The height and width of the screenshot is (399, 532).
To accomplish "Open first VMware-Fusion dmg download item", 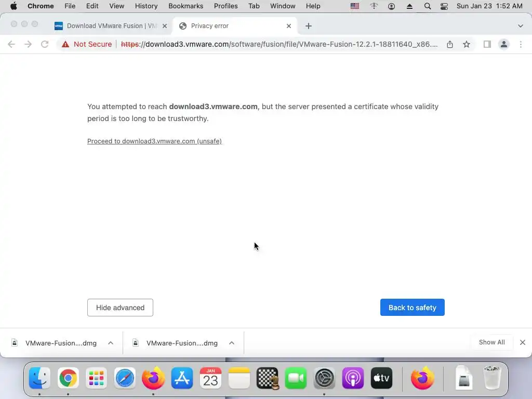I will click(54, 343).
